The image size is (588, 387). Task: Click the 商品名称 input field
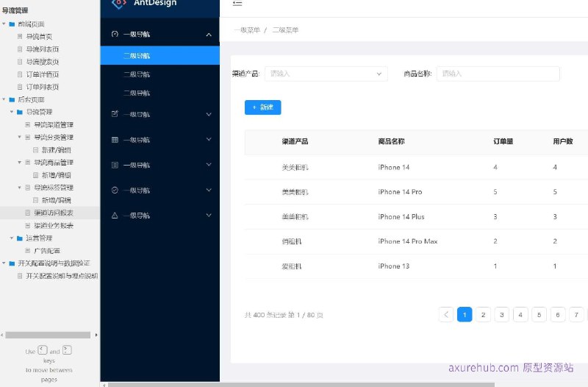pos(498,74)
